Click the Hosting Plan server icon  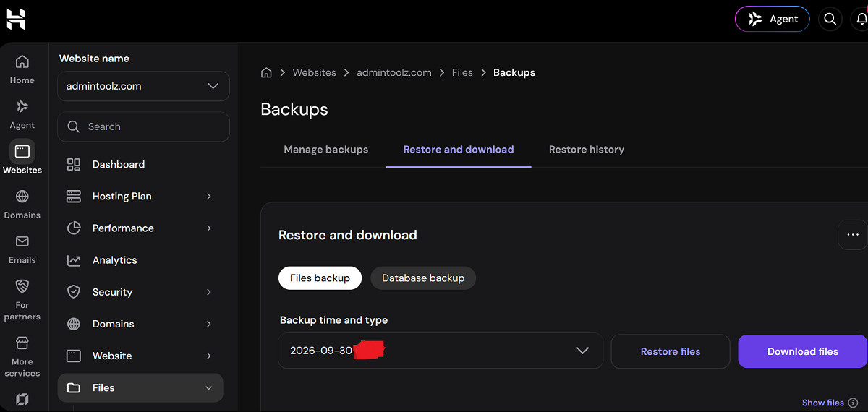pyautogui.click(x=74, y=196)
